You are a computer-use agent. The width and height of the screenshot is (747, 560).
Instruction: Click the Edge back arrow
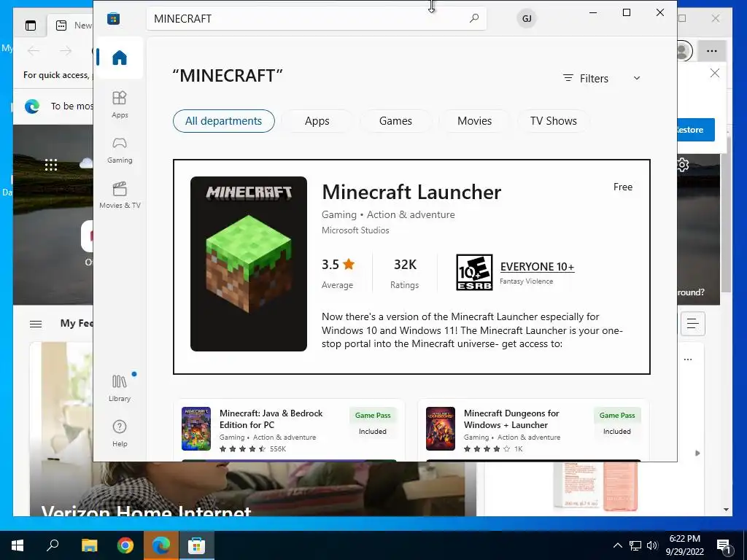[x=34, y=51]
